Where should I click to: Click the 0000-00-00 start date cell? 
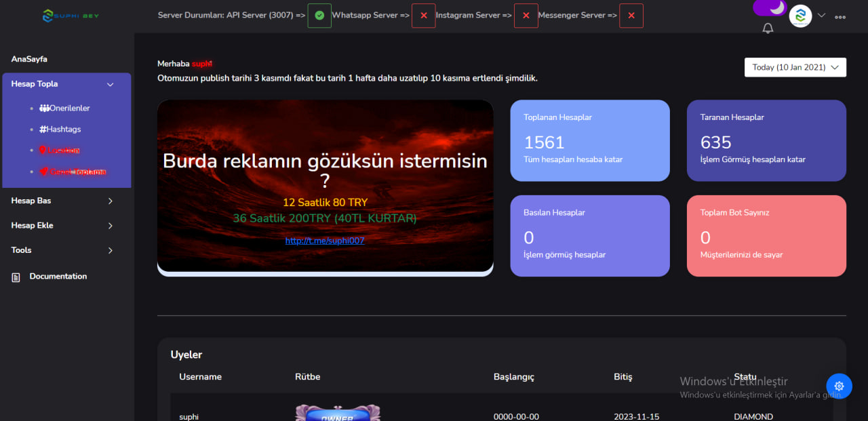516,417
